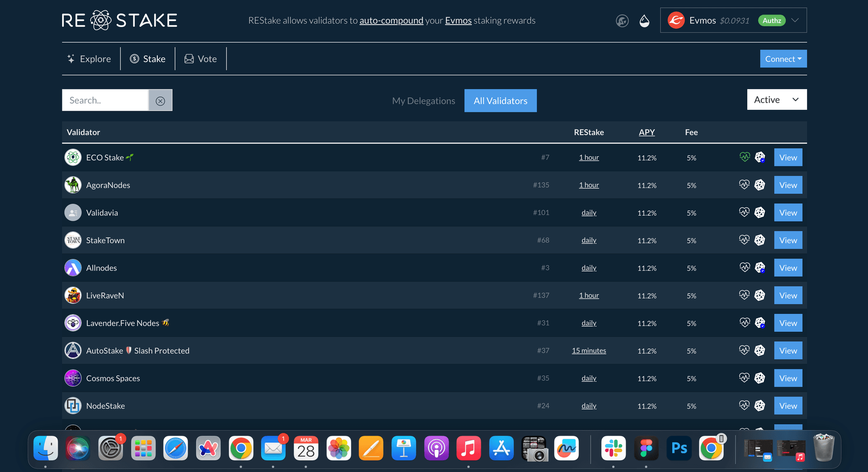The image size is (868, 472).
Task: Click NodeStake heartbeat status icon
Action: click(x=745, y=405)
